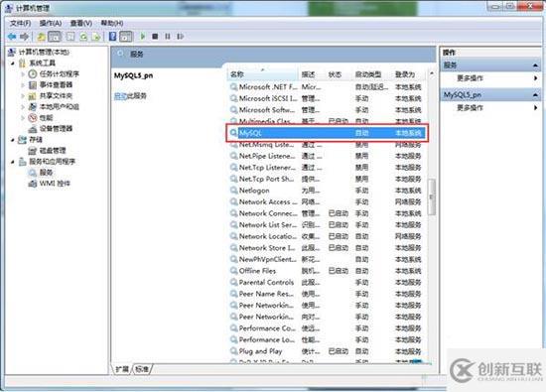Collapse the 服务 section in actions pane
Screen dimensions: 546x392
click(535, 65)
